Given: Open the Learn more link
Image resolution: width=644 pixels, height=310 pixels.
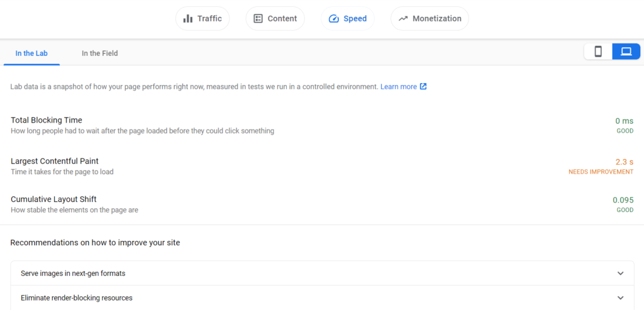Looking at the screenshot, I should [398, 87].
